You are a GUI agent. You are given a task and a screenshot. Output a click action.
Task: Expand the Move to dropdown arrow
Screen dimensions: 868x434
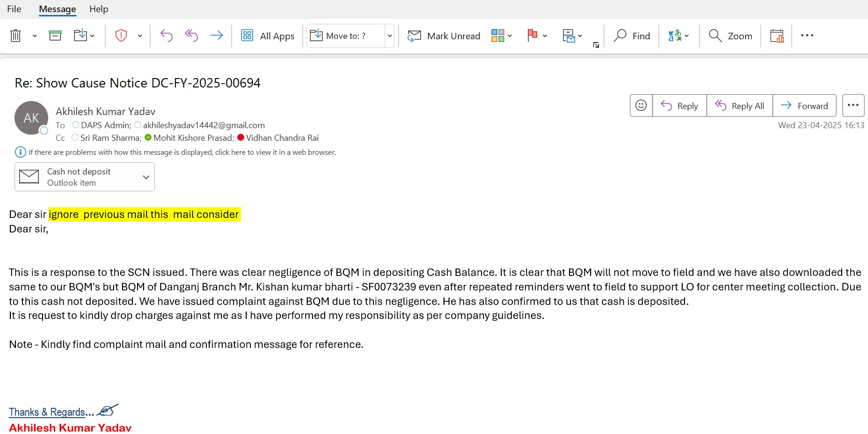click(389, 36)
